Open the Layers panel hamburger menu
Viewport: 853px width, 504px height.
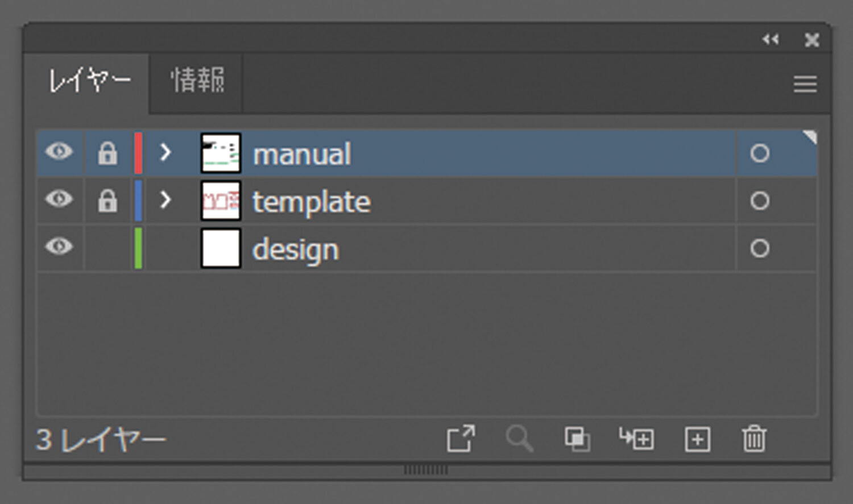click(x=805, y=84)
